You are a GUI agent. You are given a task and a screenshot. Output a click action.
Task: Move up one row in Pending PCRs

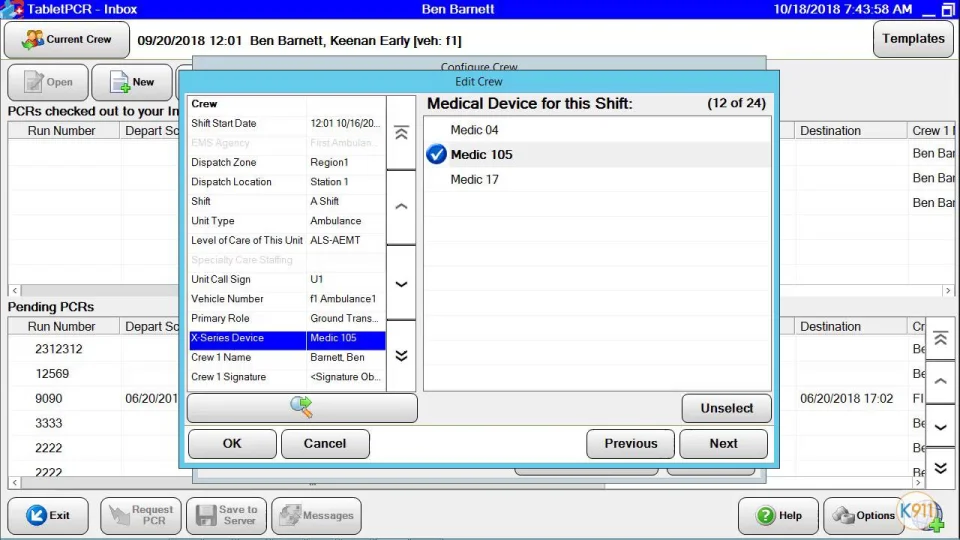pos(940,381)
